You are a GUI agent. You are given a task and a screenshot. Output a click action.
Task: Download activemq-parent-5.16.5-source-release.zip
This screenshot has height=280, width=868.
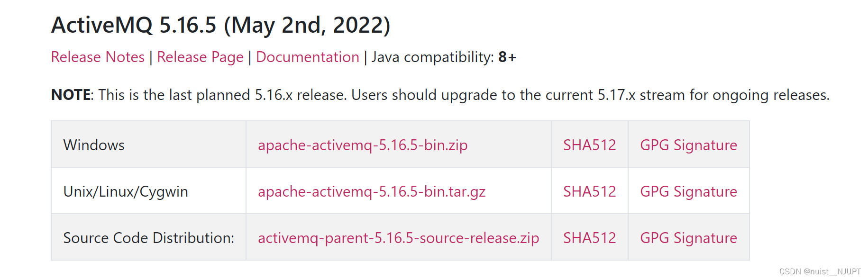[x=398, y=238]
